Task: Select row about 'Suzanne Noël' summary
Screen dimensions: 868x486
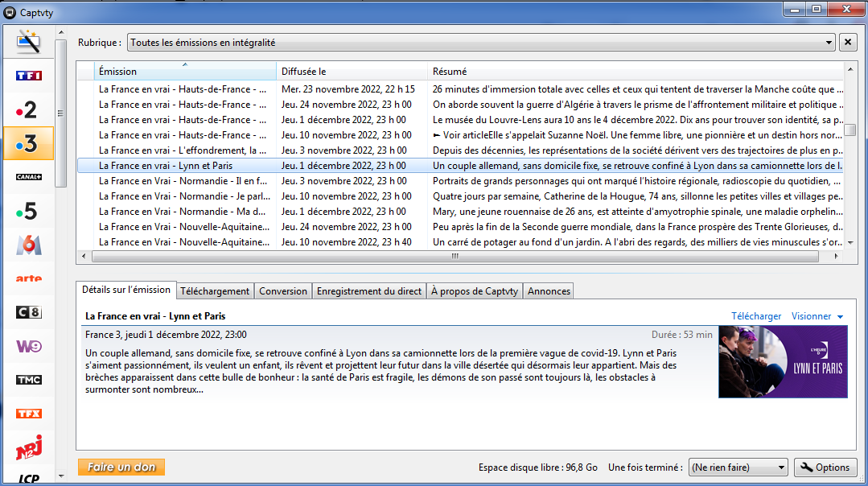Action: [460, 135]
